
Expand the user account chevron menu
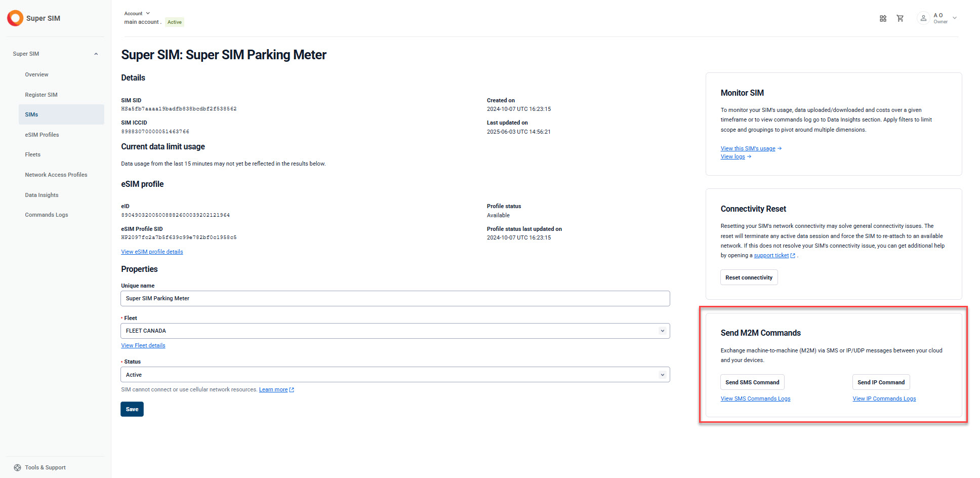pyautogui.click(x=955, y=18)
